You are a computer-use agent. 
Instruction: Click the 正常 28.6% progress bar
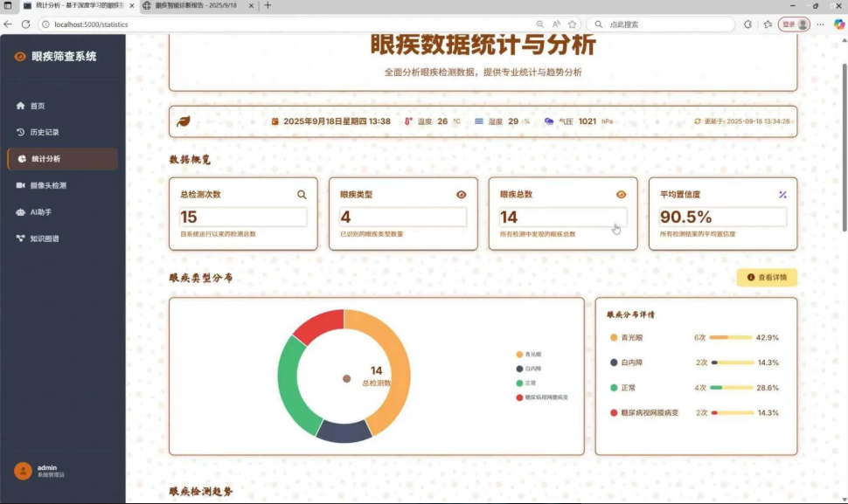pyautogui.click(x=731, y=388)
